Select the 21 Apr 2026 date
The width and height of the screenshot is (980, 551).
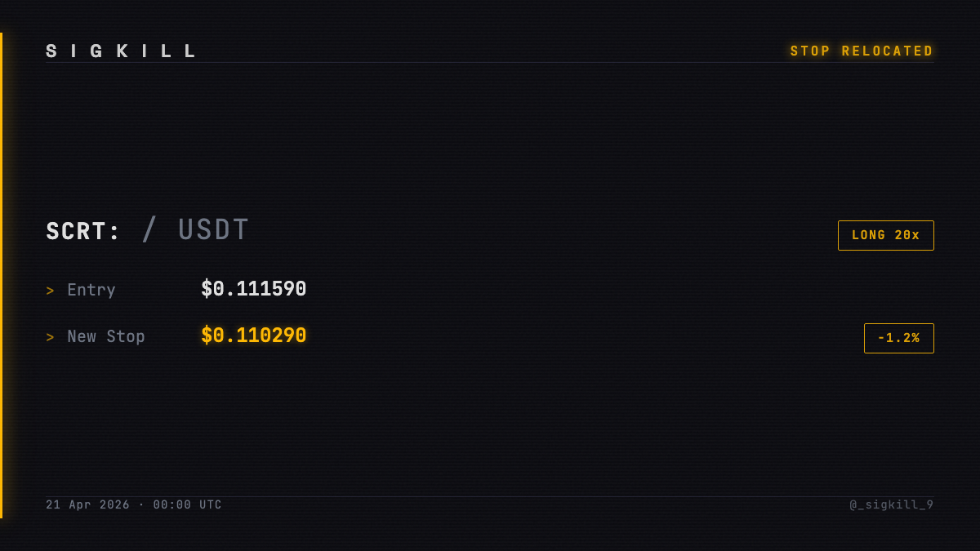pyautogui.click(x=87, y=505)
